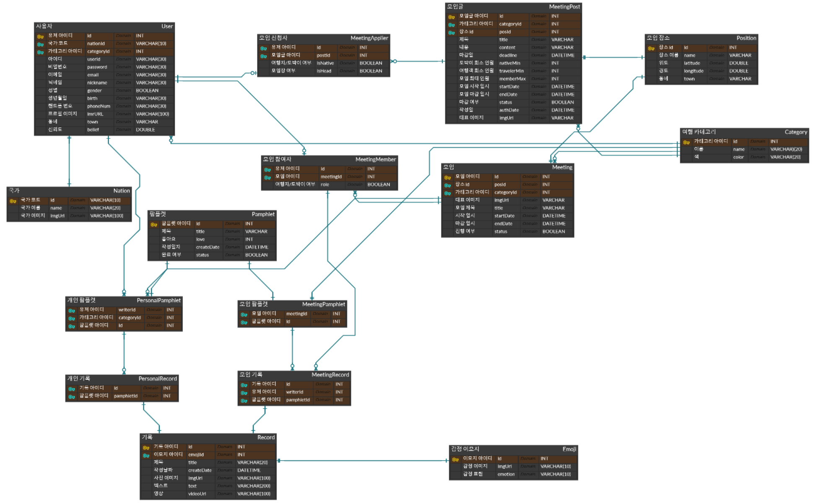Click the Position table primary key icon
This screenshot has width=814, height=504.
click(x=651, y=48)
